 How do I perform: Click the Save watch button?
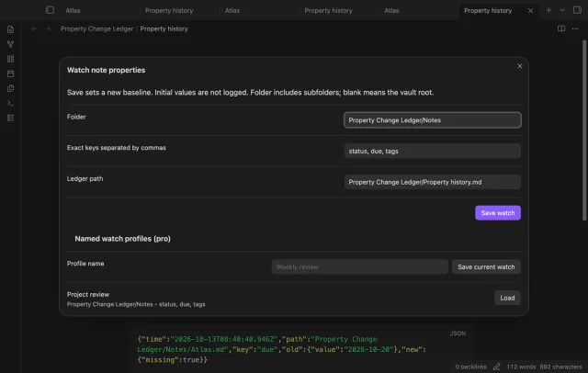click(498, 212)
